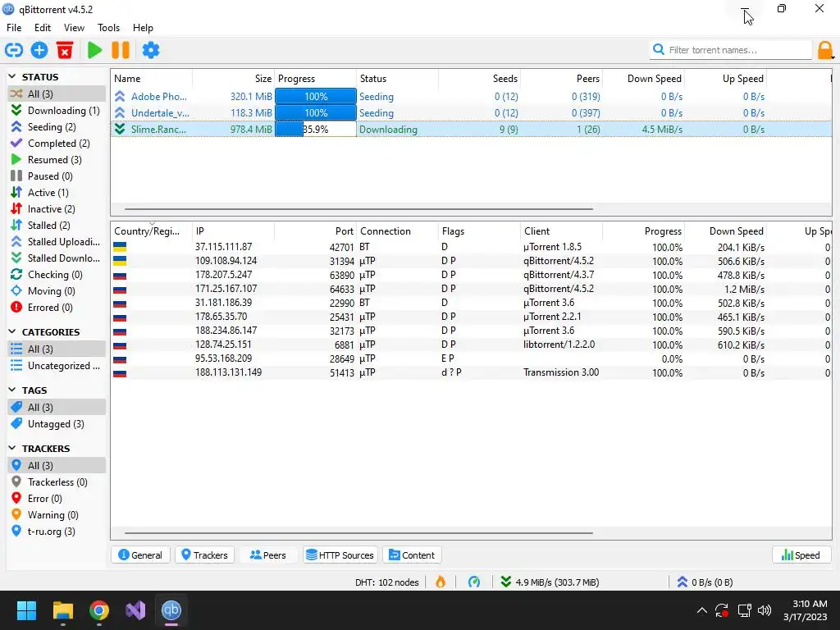Click the upload speed status bar indicator

(x=705, y=582)
